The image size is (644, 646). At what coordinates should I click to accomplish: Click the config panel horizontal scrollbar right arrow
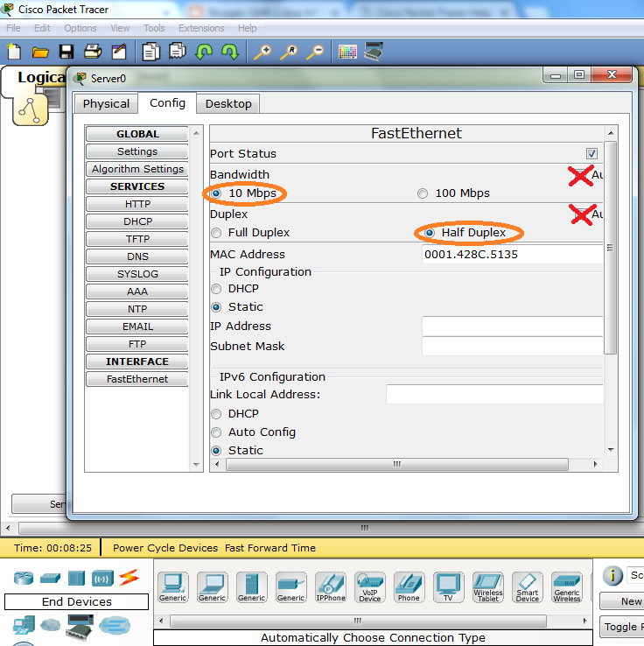pyautogui.click(x=595, y=464)
